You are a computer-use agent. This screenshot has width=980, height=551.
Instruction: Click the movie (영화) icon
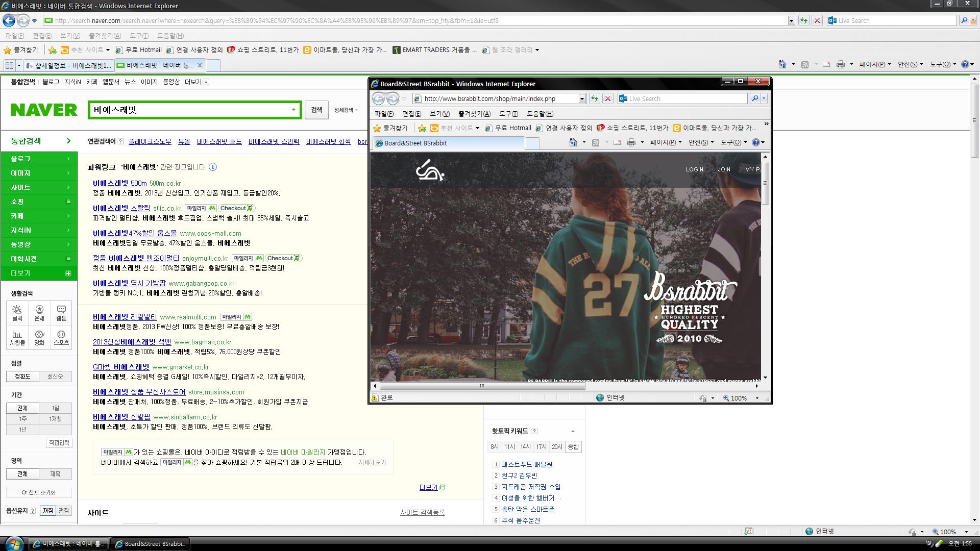(x=39, y=337)
